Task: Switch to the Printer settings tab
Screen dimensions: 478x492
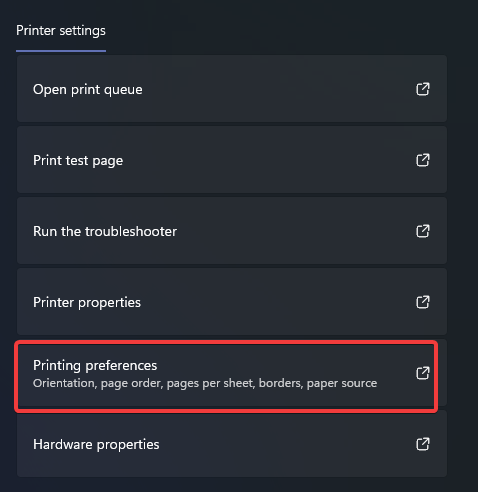Action: tap(61, 31)
